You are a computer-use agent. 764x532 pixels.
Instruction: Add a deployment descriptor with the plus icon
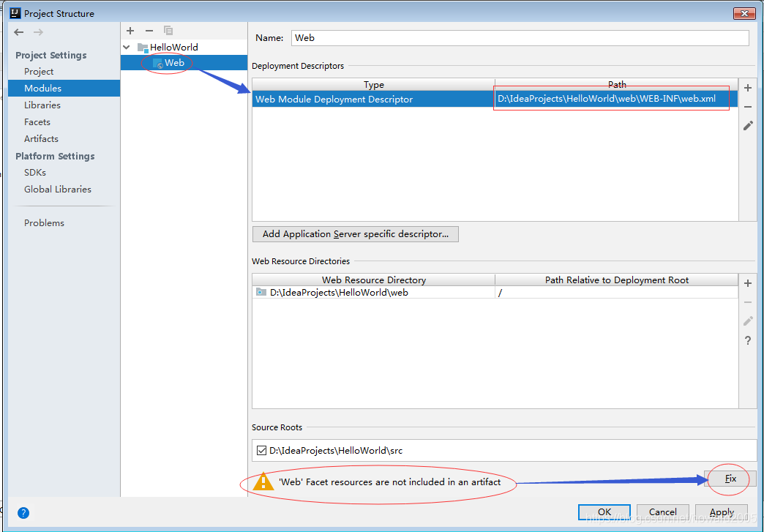[748, 89]
